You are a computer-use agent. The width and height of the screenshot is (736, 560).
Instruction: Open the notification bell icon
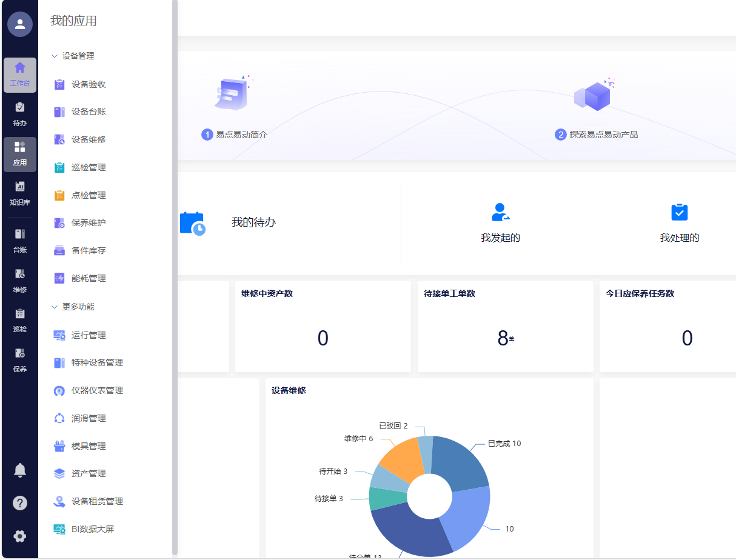tap(20, 470)
